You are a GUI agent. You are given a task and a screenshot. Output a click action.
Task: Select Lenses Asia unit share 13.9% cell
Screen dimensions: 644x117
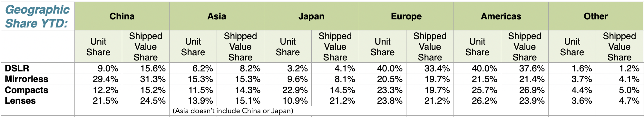193,101
